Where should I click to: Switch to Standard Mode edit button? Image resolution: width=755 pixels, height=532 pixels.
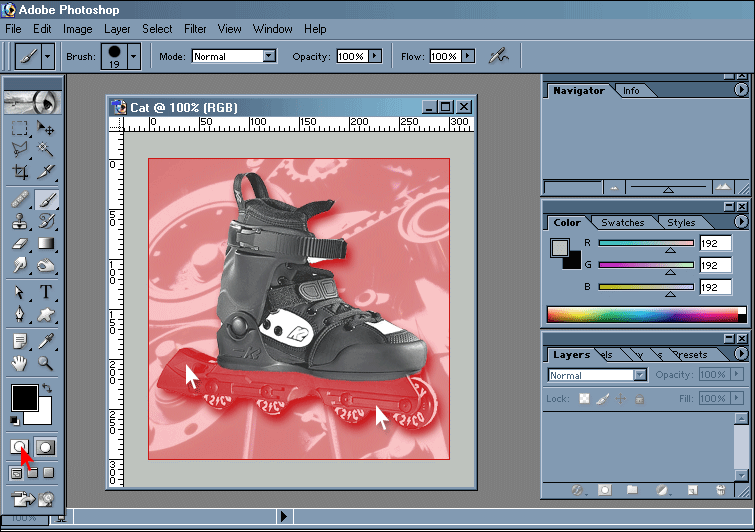tap(20, 447)
